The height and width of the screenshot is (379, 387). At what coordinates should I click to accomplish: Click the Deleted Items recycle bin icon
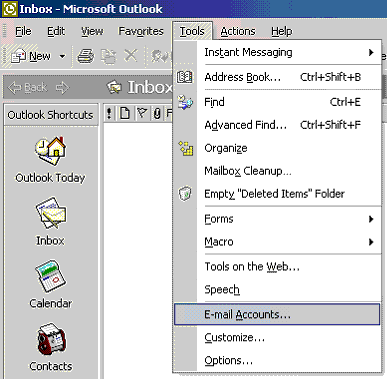click(185, 194)
